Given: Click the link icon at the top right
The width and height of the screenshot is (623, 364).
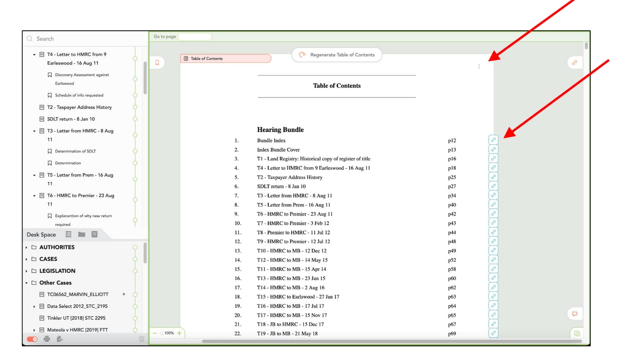Looking at the screenshot, I should click(575, 63).
